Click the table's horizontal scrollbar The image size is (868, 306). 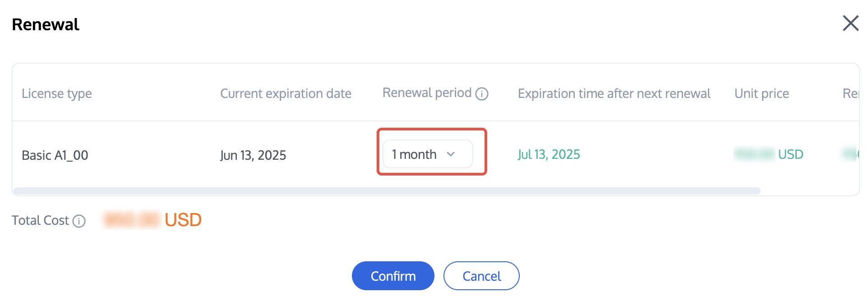(x=387, y=191)
